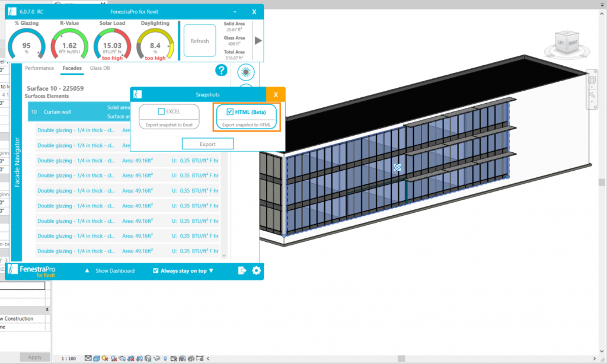Click the sun settings icon
Screen dimensions: 607x364
coord(246,72)
